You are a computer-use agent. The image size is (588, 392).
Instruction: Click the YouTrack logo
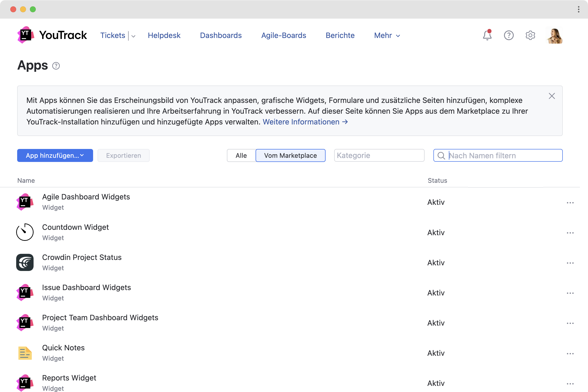coord(52,35)
